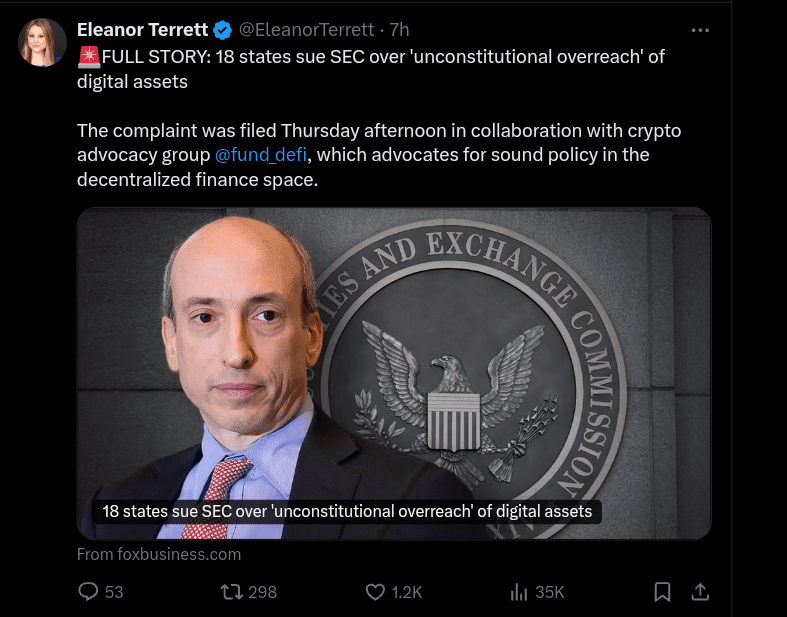
Task: Repost this tweet using the retweet arrows icon
Action: [x=230, y=592]
